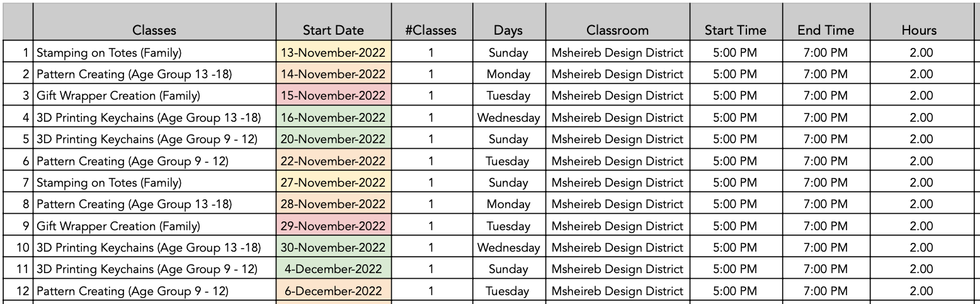Click the 15-November-2022 pink date cell
Viewport: 980px width, 304px height.
[333, 96]
